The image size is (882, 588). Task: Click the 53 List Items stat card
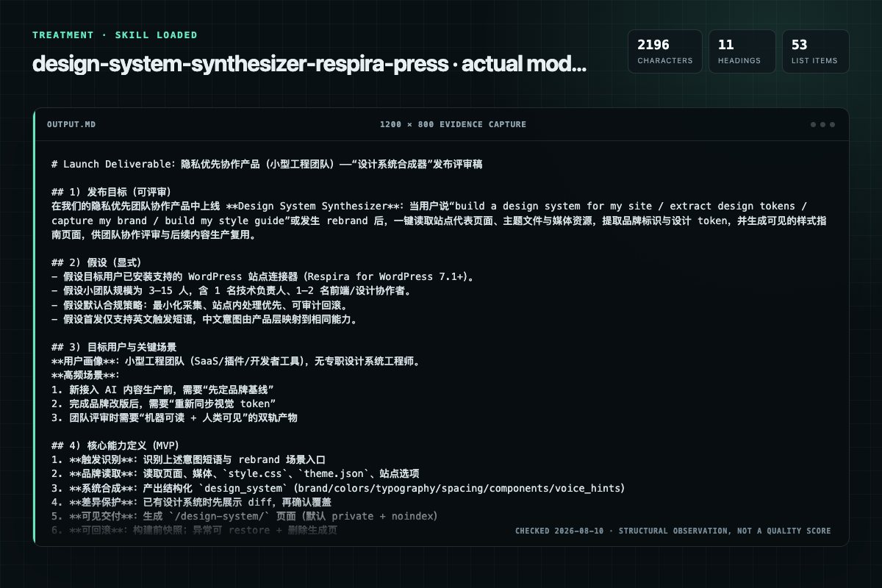(x=815, y=51)
